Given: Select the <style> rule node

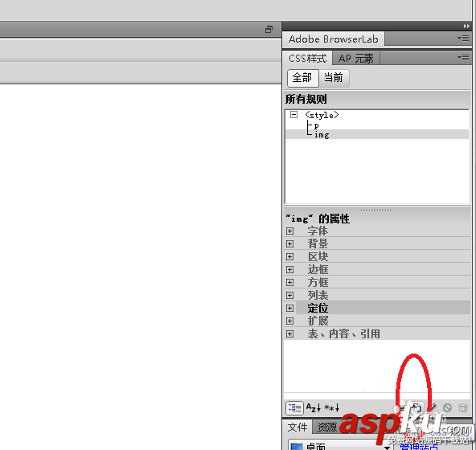Looking at the screenshot, I should pos(322,115).
